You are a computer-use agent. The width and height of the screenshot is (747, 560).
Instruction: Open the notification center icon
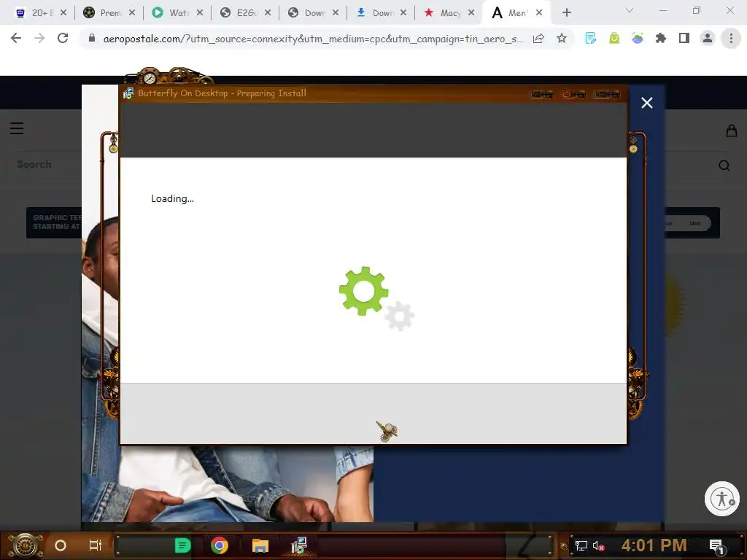point(716,546)
